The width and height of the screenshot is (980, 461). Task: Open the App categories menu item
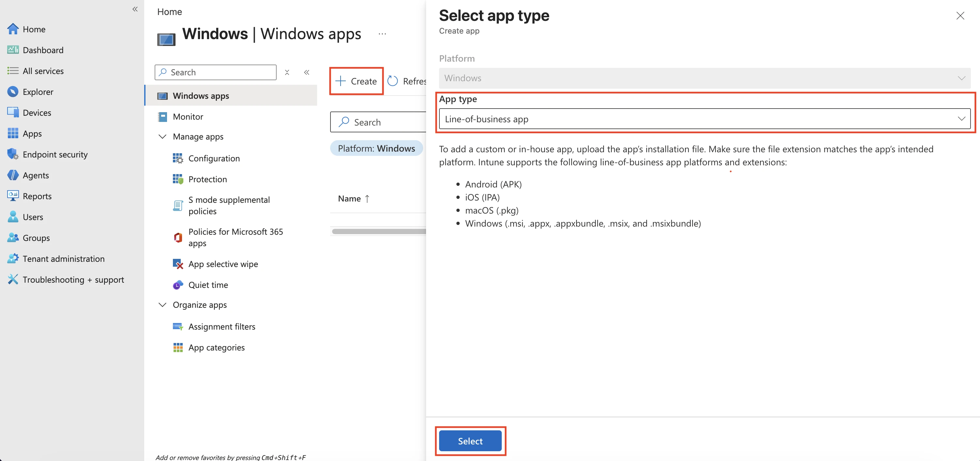217,347
